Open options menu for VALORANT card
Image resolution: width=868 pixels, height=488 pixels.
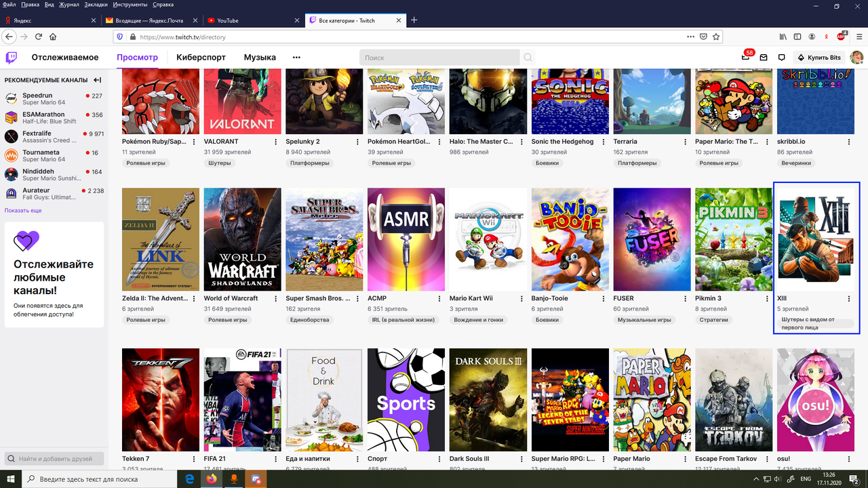[276, 142]
